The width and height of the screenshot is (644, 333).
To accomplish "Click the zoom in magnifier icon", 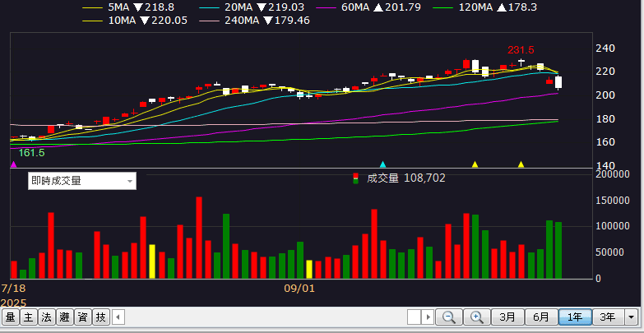I will coord(476,317).
